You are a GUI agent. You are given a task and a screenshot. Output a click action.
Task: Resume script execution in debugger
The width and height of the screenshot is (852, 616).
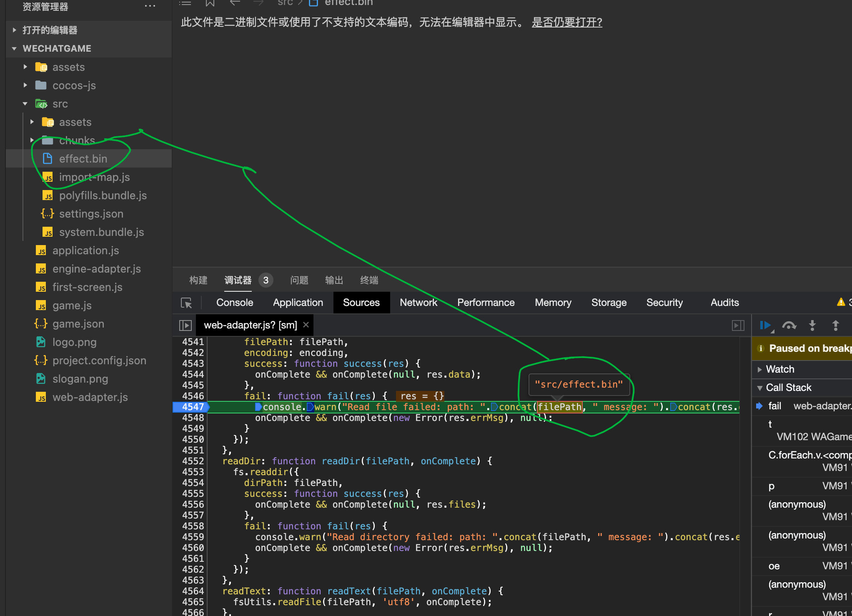[765, 326]
